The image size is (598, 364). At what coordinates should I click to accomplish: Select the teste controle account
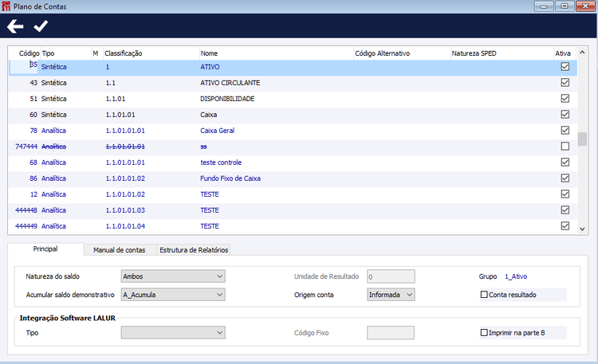221,162
